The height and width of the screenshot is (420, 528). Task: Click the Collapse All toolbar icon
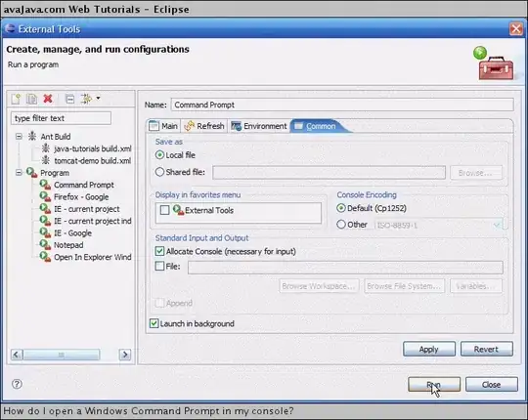(69, 99)
